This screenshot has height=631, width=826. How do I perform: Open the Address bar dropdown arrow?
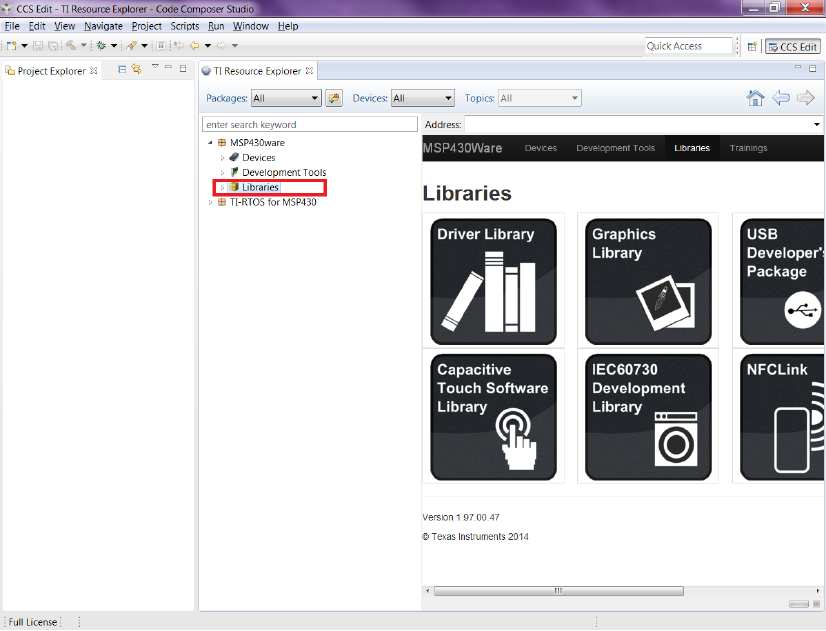pos(817,125)
